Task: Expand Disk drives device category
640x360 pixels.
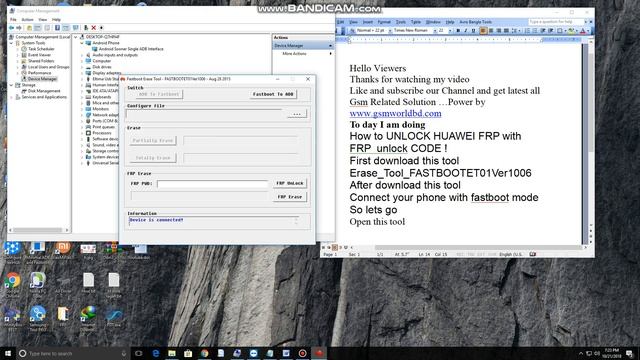Action: (x=82, y=67)
